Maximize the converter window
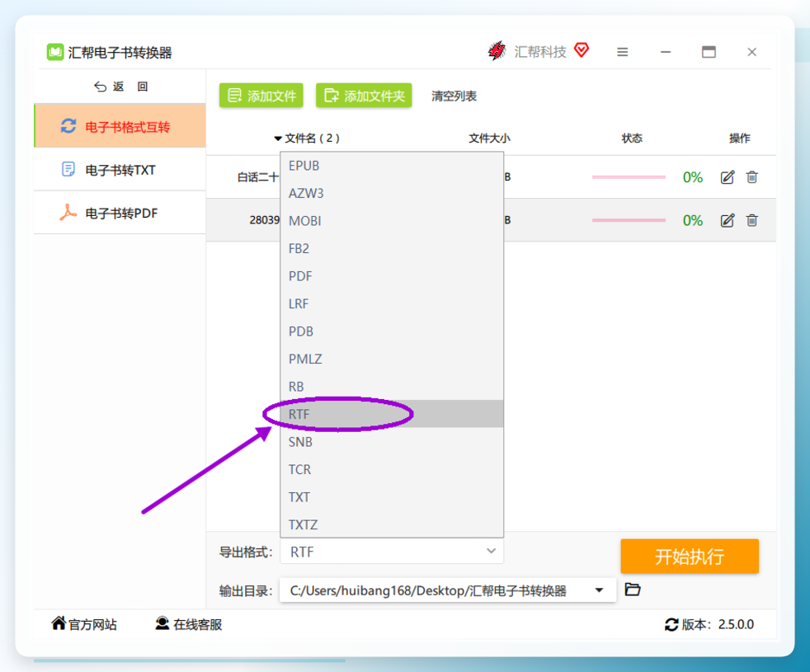 [x=709, y=52]
